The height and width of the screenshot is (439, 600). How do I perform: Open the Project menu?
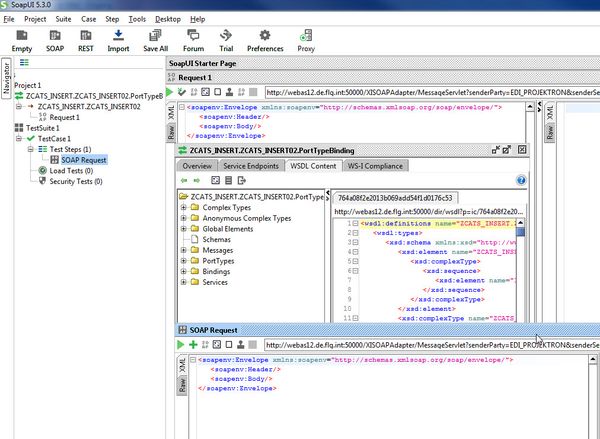35,19
